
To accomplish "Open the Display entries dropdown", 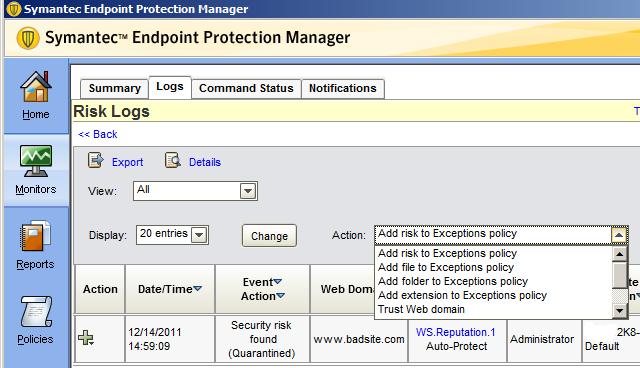I will [172, 235].
